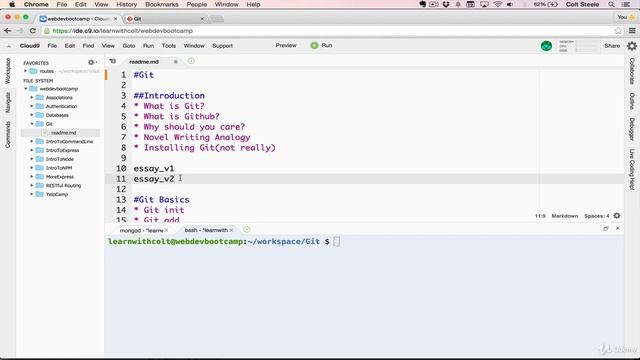Open Cloud9 Find menu
The width and height of the screenshot is (640, 360).
[x=88, y=46]
